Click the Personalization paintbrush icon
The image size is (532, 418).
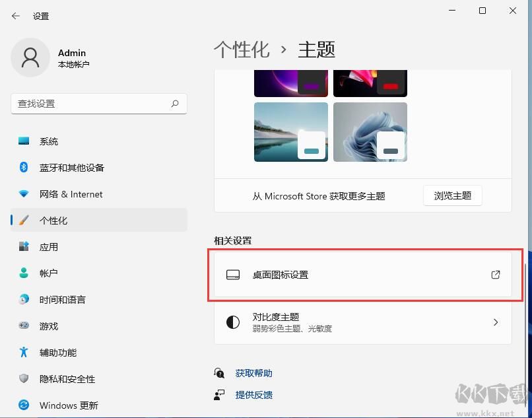click(x=24, y=220)
